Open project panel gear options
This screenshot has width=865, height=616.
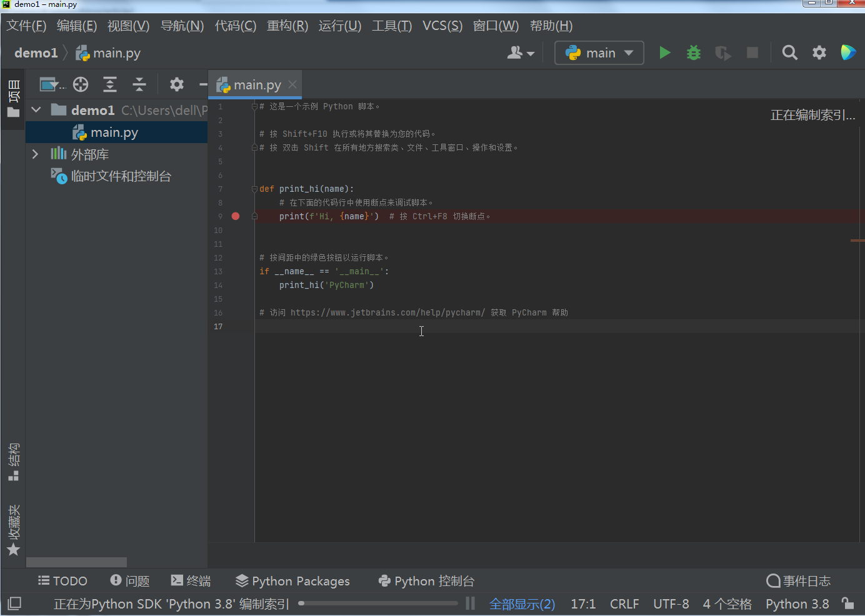[x=177, y=84]
